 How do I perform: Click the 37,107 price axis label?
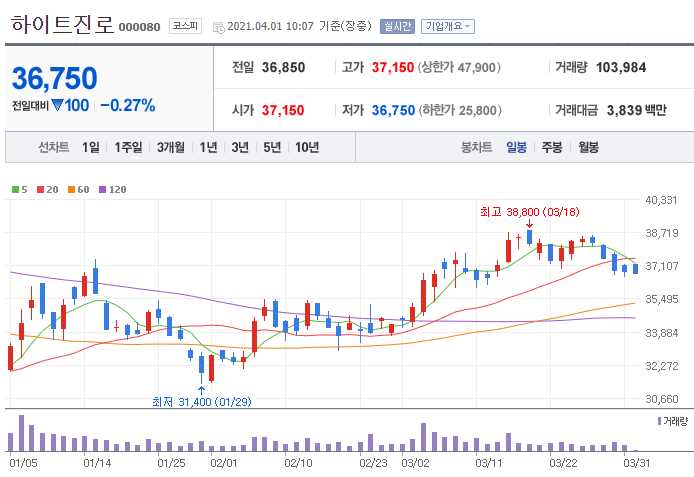661,266
